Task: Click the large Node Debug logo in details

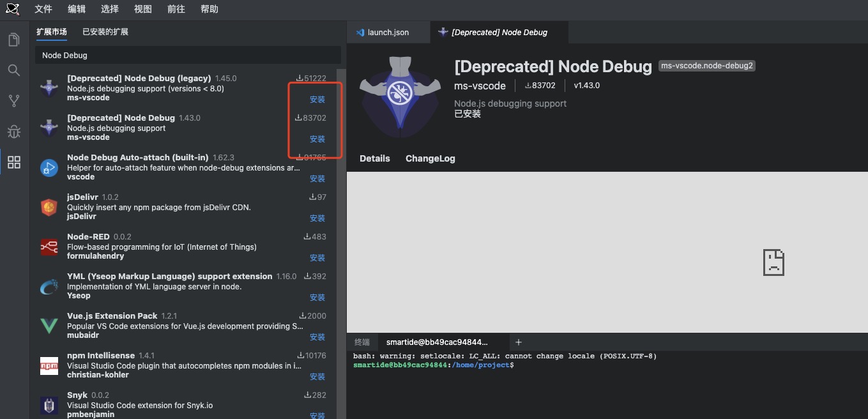Action: [x=400, y=96]
